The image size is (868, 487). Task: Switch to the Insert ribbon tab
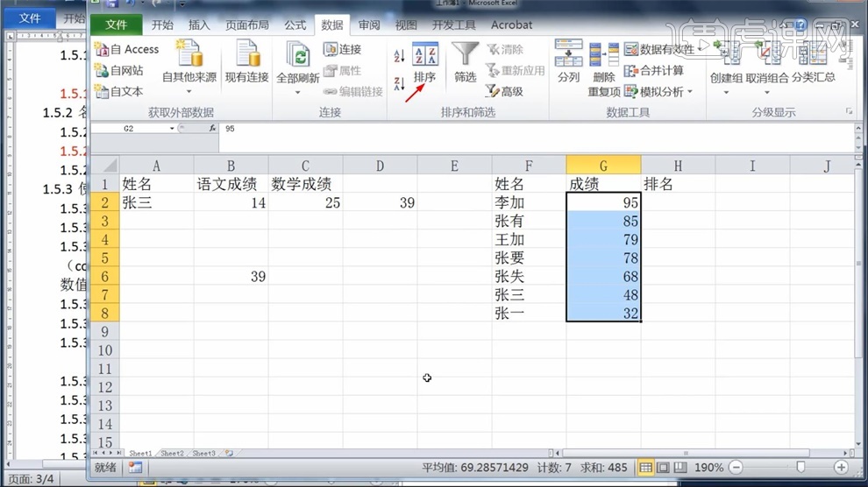199,25
